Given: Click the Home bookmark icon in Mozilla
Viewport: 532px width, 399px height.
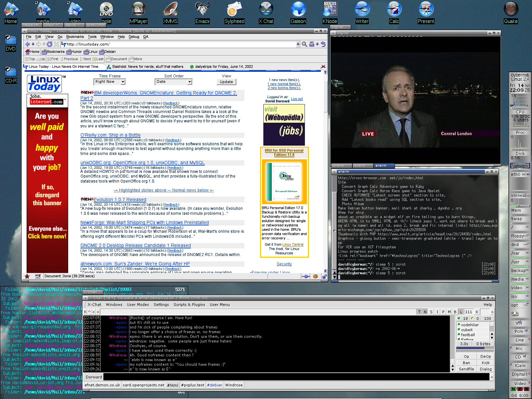Looking at the screenshot, I should pos(32,52).
